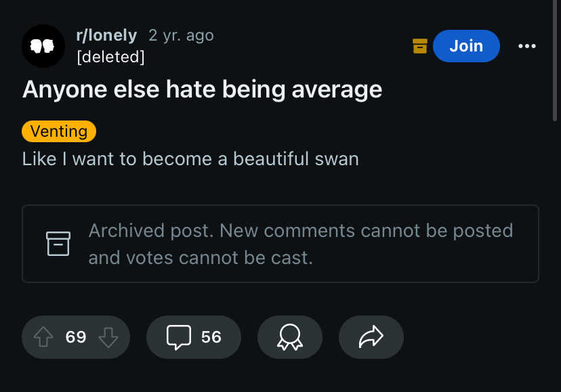The height and width of the screenshot is (392, 561).
Task: Click the vertical scrollbar on the right edge
Action: click(x=556, y=61)
